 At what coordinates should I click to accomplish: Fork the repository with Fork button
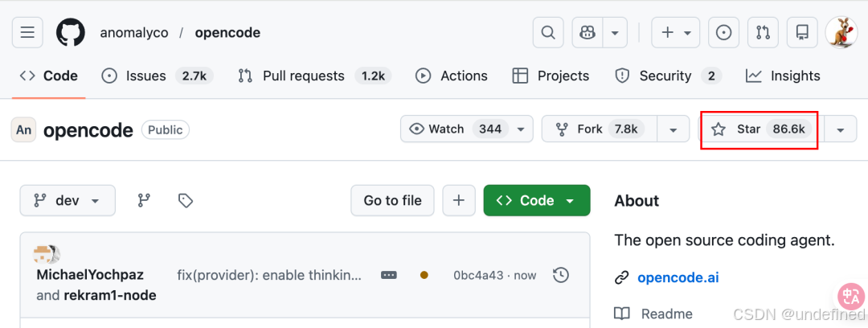click(599, 129)
